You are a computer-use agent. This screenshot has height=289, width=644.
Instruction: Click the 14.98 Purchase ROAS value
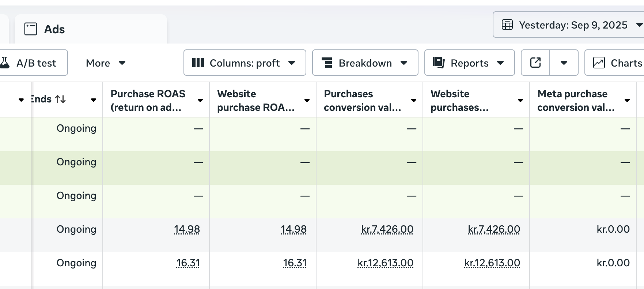point(187,229)
